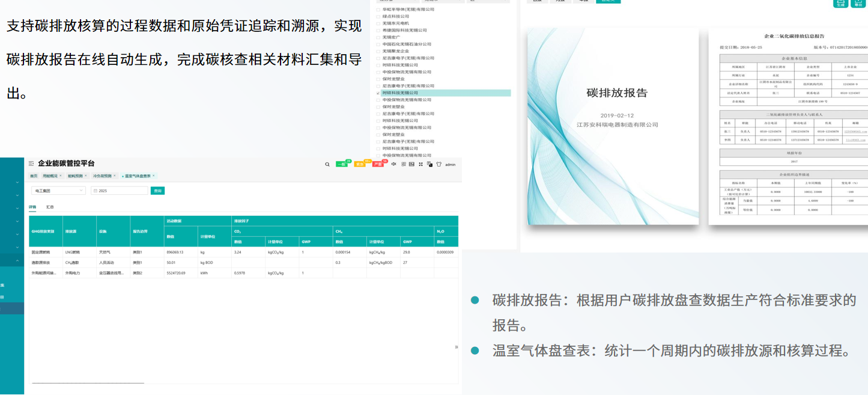Enter fullscreen with the expand arrows icon

point(420,164)
